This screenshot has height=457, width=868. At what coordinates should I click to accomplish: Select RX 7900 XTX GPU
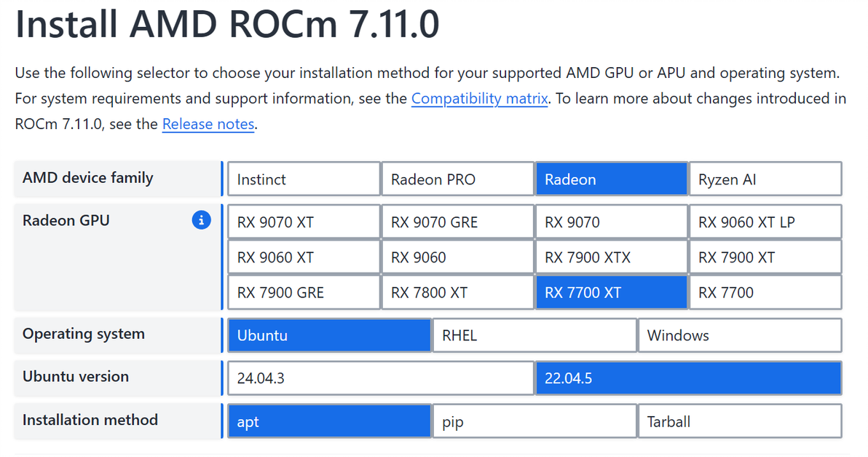tap(611, 257)
